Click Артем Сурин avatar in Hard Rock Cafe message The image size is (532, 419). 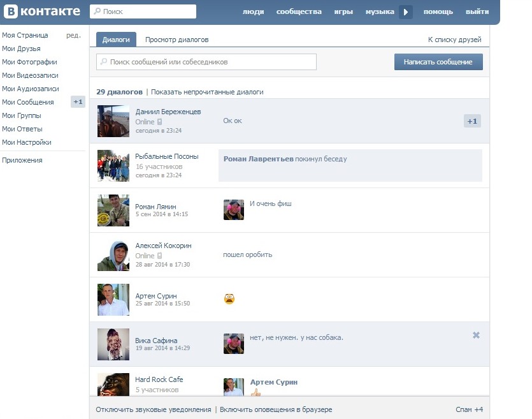click(234, 387)
